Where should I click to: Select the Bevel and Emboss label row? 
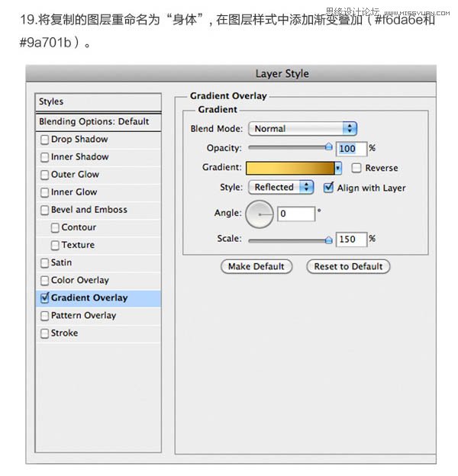pyautogui.click(x=98, y=210)
